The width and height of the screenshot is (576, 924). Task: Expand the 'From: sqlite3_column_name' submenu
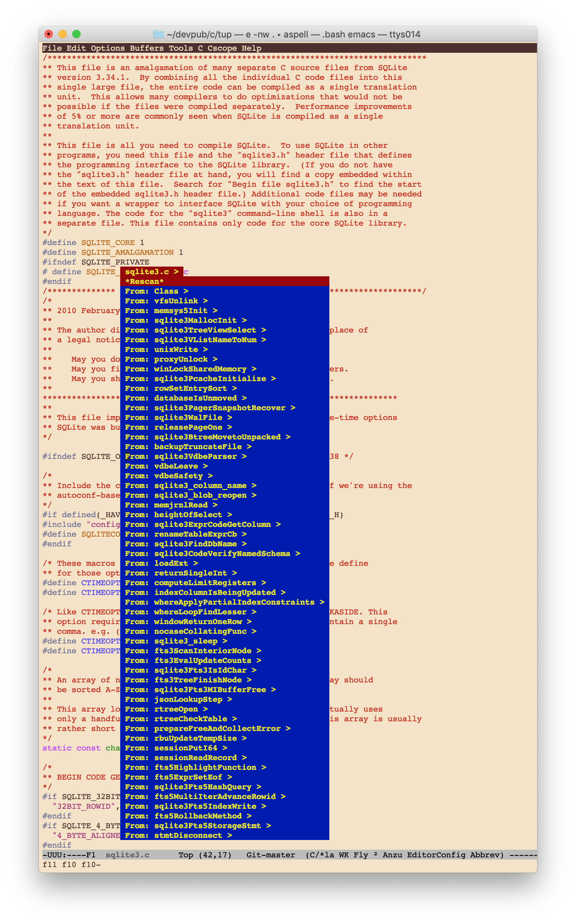coord(225,486)
